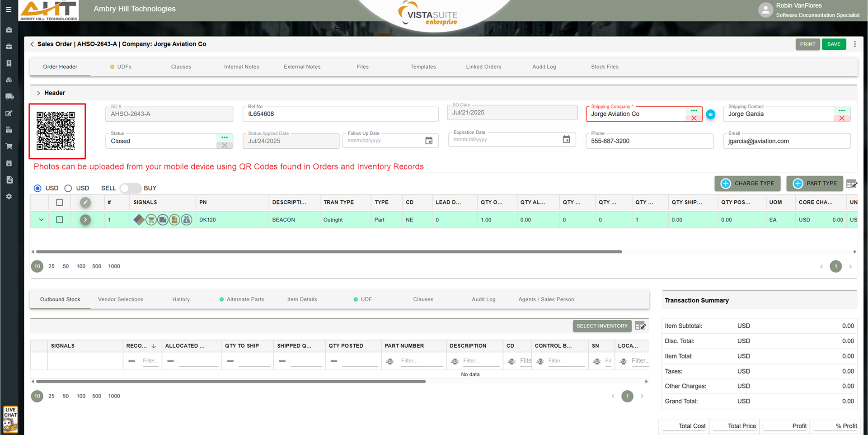Select the second USD radio button
The width and height of the screenshot is (868, 435).
tap(68, 188)
